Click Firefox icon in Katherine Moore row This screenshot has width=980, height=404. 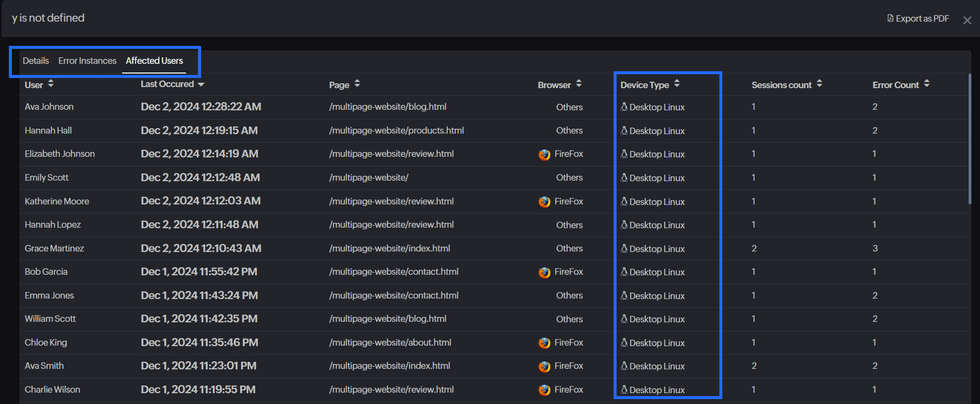point(544,202)
